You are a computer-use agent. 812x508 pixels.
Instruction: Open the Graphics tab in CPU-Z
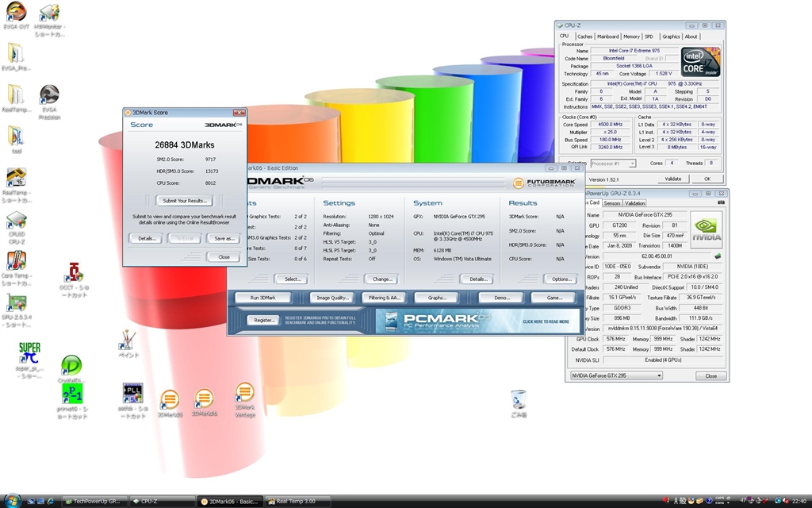coord(671,37)
